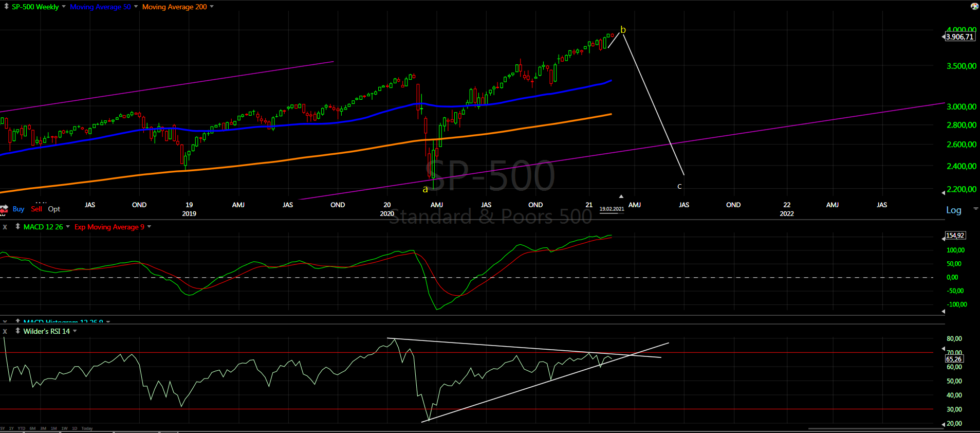The image size is (980, 433).
Task: Open the SP-500 Weekly dropdown
Action: 64,7
